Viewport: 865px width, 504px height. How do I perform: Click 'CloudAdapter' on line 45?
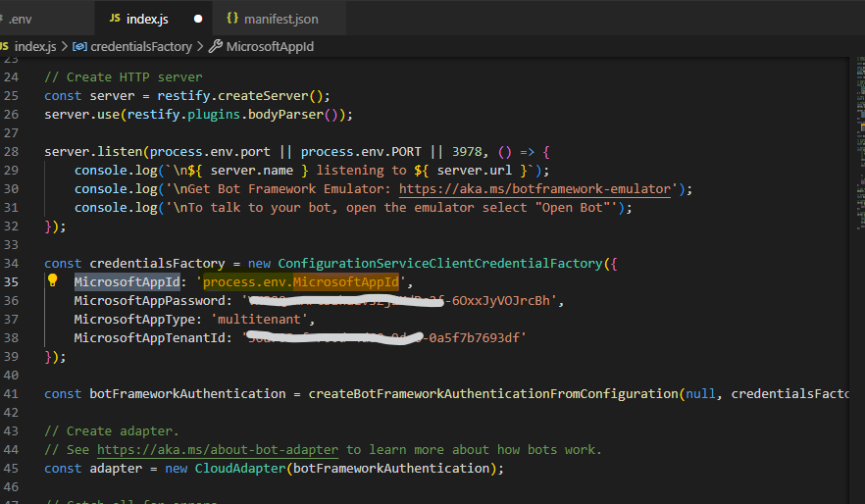point(240,468)
